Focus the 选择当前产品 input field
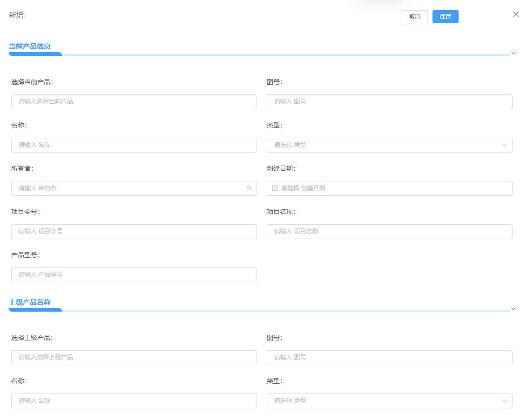The height and width of the screenshot is (420, 527). point(134,102)
